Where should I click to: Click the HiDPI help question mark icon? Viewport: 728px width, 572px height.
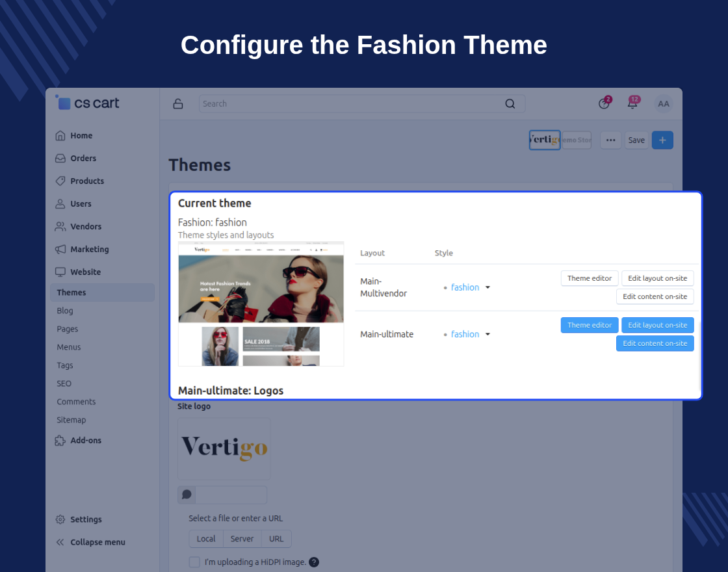pos(314,562)
